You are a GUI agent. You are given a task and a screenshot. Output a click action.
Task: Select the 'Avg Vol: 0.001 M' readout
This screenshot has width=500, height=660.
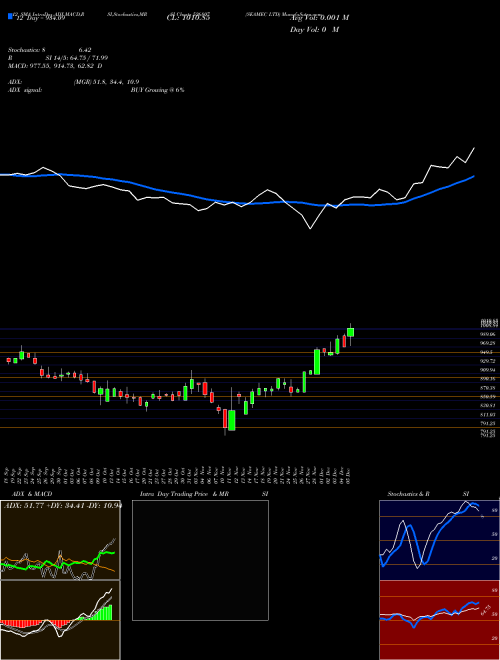coord(319,18)
